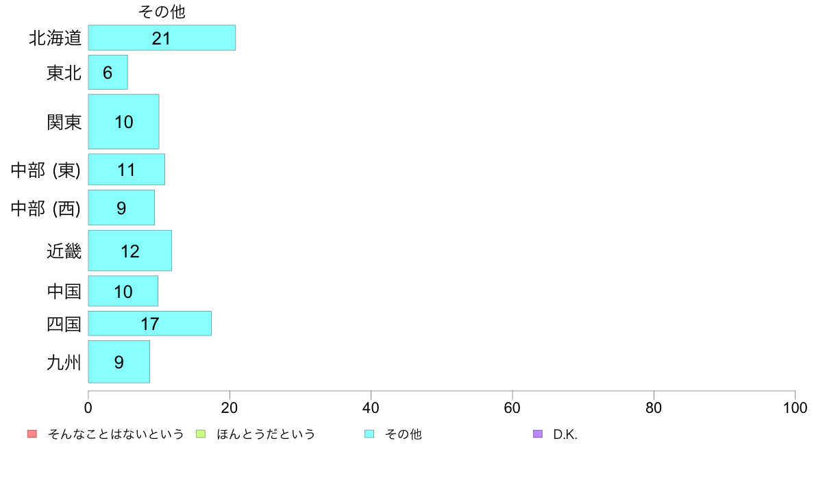Select the 四国 bar showing 17

click(149, 323)
